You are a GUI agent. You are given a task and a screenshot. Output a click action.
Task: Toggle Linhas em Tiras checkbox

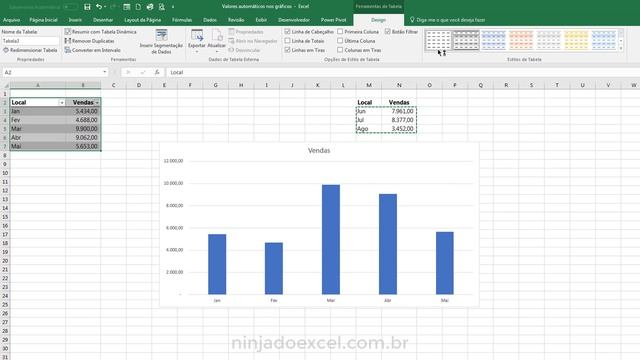coord(287,50)
